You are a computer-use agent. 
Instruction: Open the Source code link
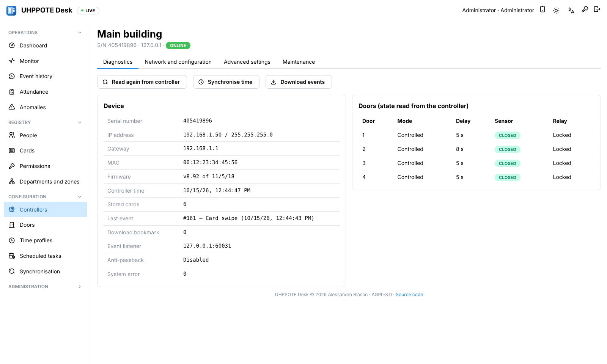click(x=409, y=295)
